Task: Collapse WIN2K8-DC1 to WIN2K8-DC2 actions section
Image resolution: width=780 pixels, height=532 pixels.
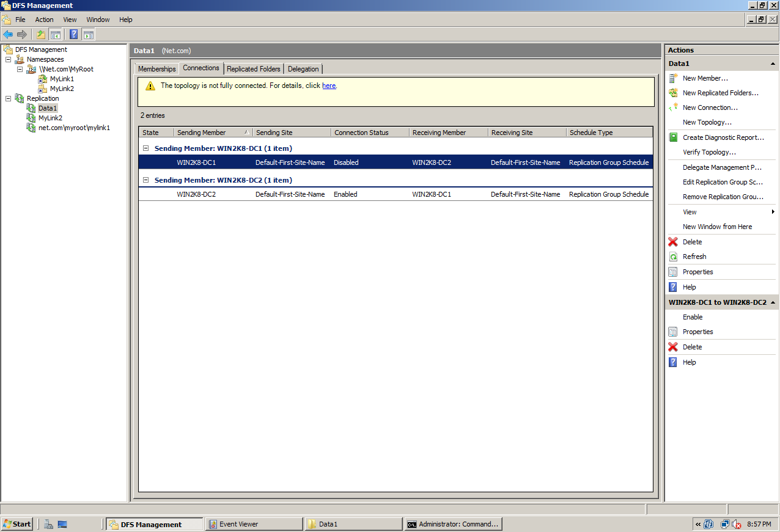Action: click(773, 302)
